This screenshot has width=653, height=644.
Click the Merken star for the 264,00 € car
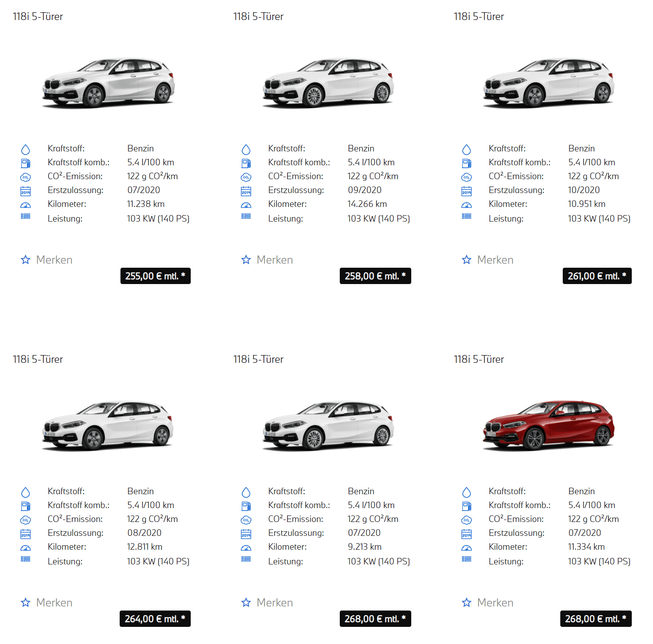[x=25, y=602]
